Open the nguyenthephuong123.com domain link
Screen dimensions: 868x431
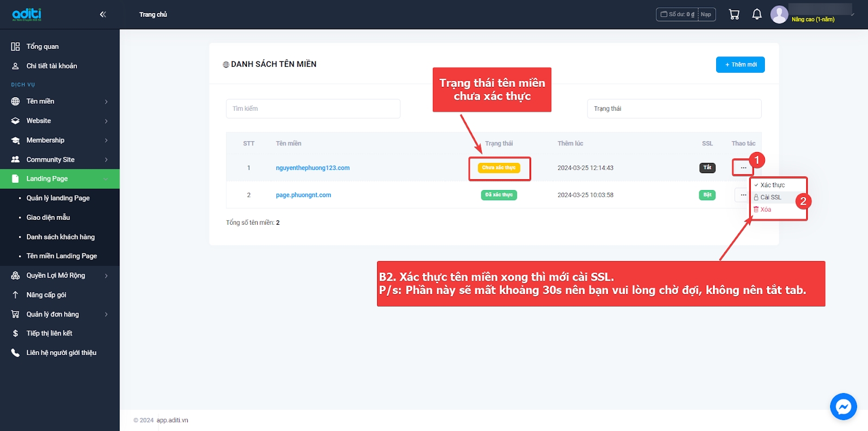pyautogui.click(x=312, y=168)
